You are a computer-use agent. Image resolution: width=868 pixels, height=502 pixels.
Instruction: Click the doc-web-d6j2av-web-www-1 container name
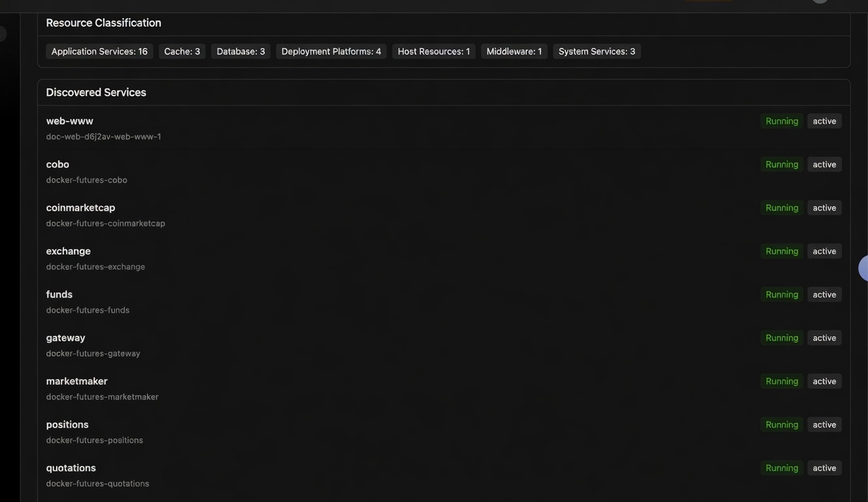click(103, 137)
